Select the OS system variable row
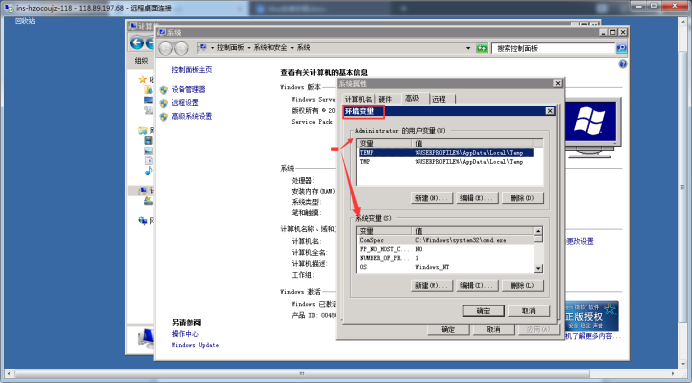This screenshot has height=383, width=692. [446, 267]
